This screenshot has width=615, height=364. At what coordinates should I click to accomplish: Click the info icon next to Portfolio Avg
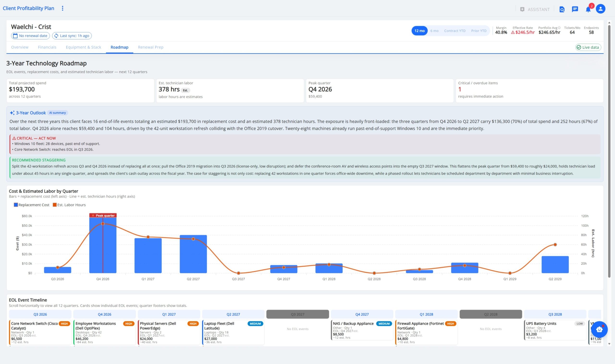coord(559,28)
